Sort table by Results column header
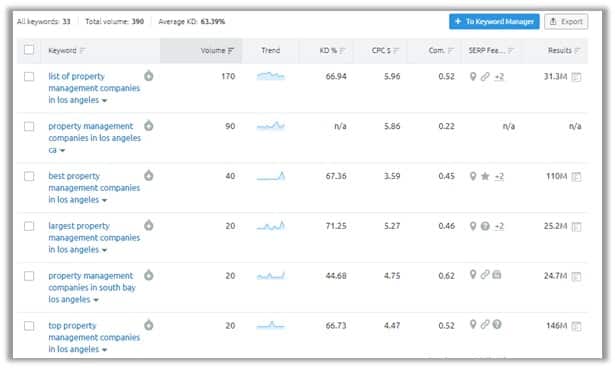 (564, 51)
